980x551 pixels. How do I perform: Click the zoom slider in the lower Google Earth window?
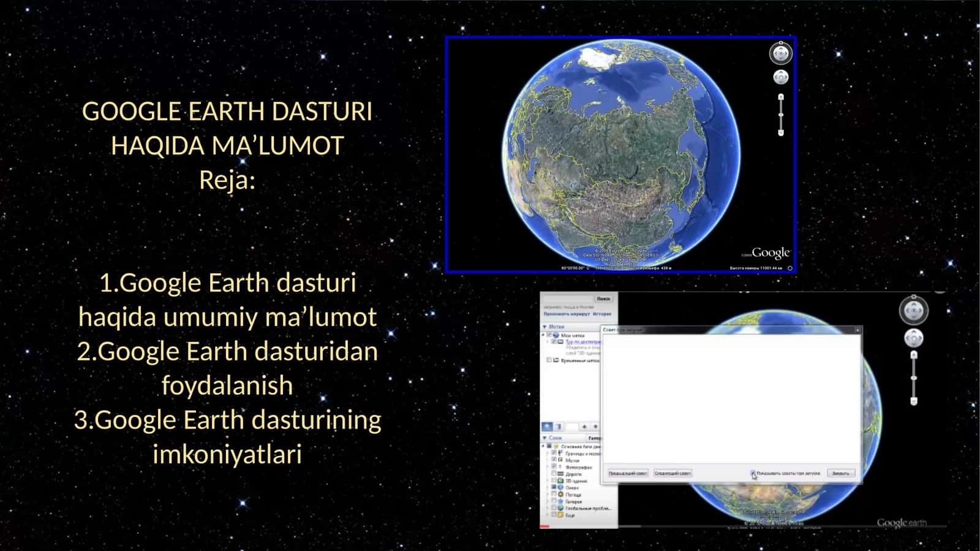pos(914,378)
